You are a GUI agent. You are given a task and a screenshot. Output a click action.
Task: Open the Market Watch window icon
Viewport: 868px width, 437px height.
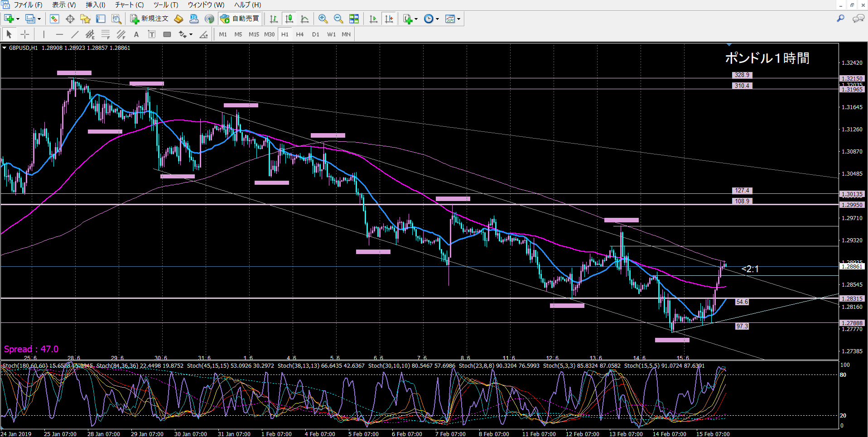pyautogui.click(x=54, y=19)
